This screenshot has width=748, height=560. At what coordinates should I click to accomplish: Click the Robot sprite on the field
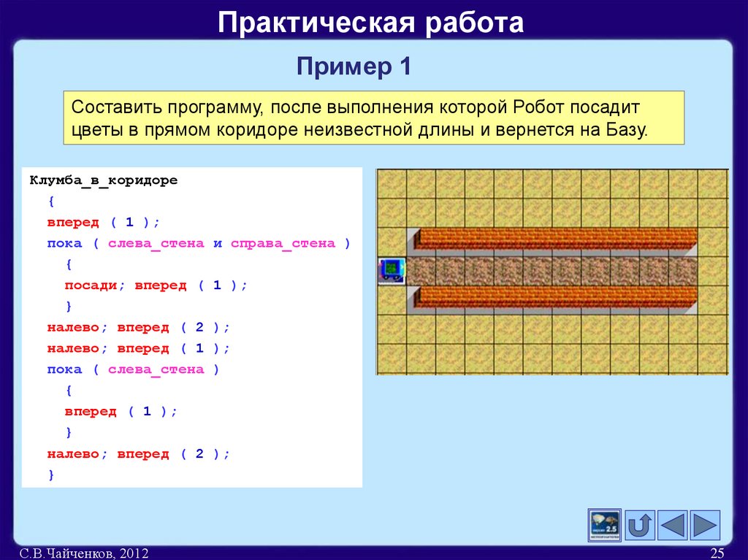pyautogui.click(x=391, y=269)
